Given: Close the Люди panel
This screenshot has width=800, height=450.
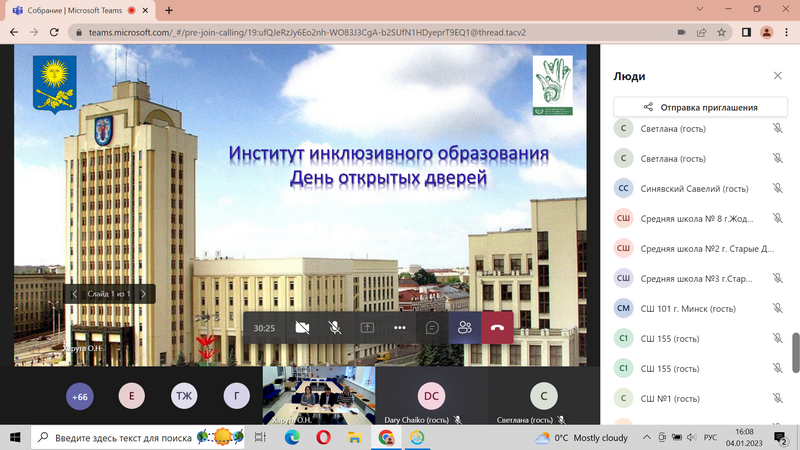Looking at the screenshot, I should pyautogui.click(x=778, y=76).
